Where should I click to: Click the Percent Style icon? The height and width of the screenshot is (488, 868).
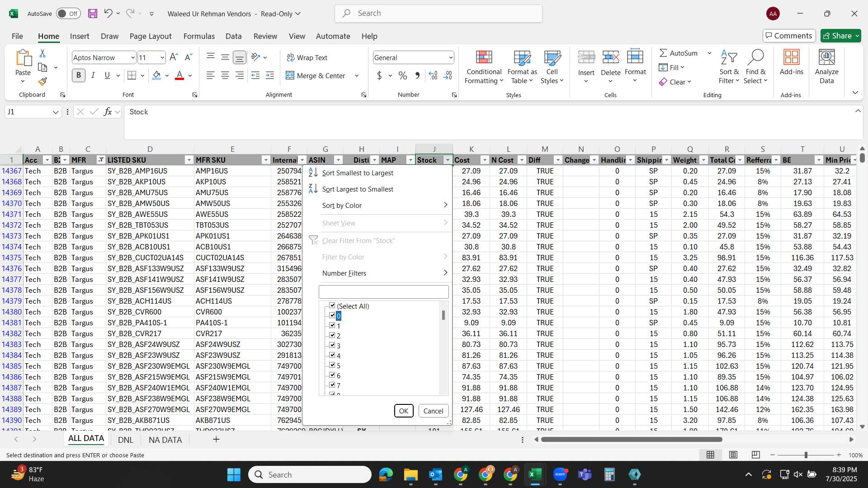[x=402, y=75]
